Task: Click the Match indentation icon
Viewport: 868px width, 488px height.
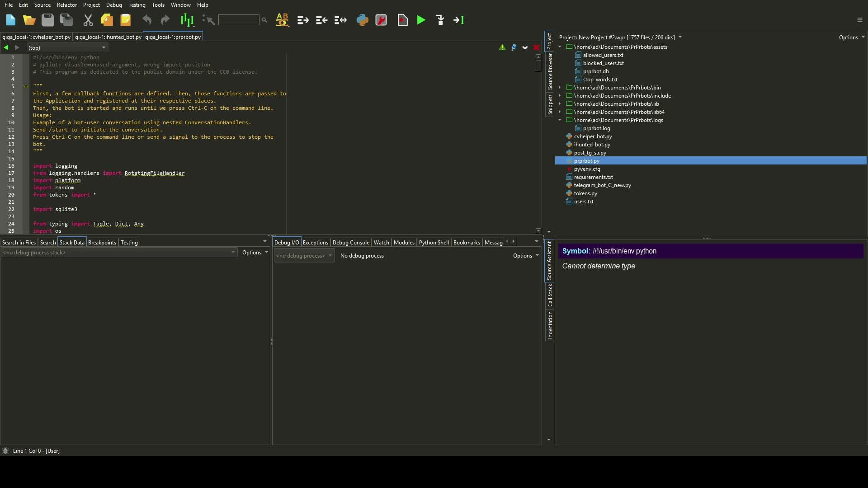Action: click(x=340, y=20)
